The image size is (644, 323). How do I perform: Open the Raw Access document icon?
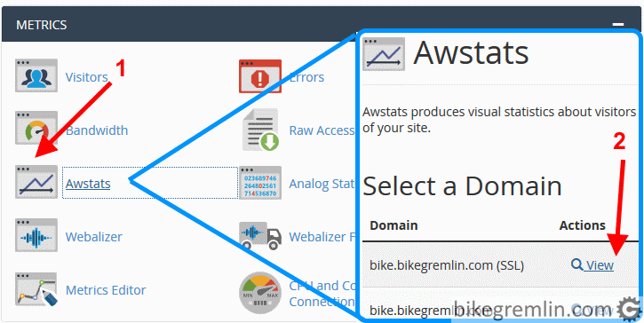(x=260, y=130)
